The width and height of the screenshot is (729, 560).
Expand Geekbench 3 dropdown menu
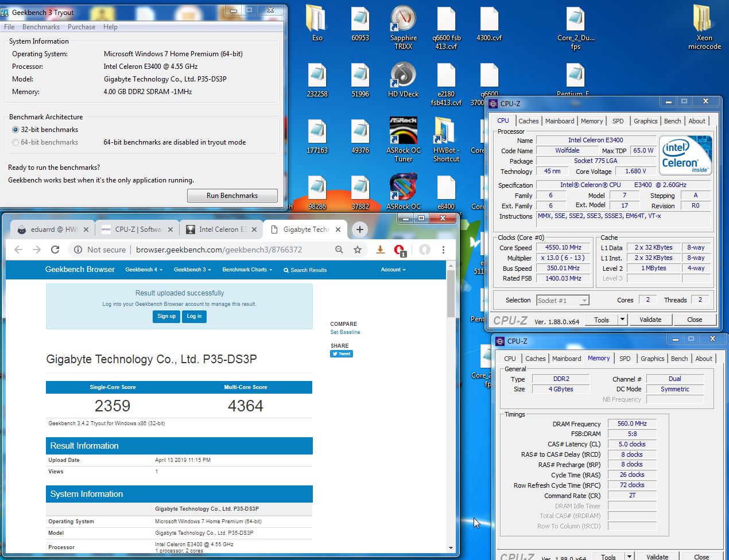coord(192,270)
